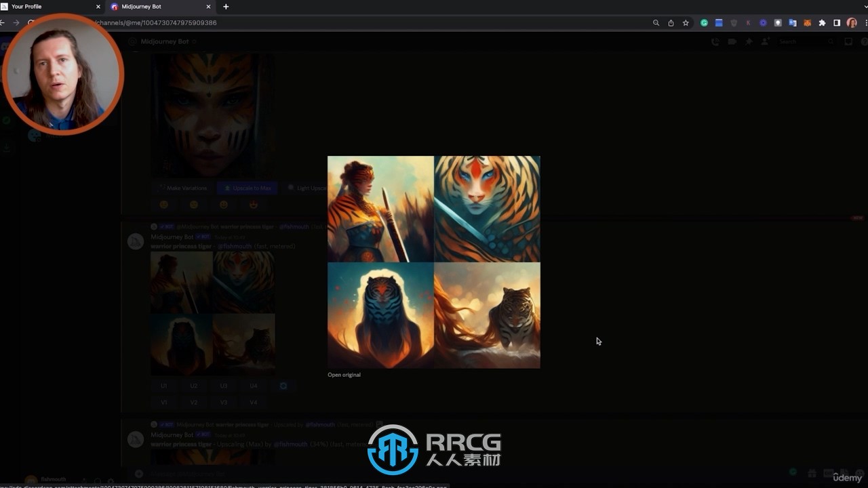
Task: Click the Upscale to Max button
Action: [248, 188]
